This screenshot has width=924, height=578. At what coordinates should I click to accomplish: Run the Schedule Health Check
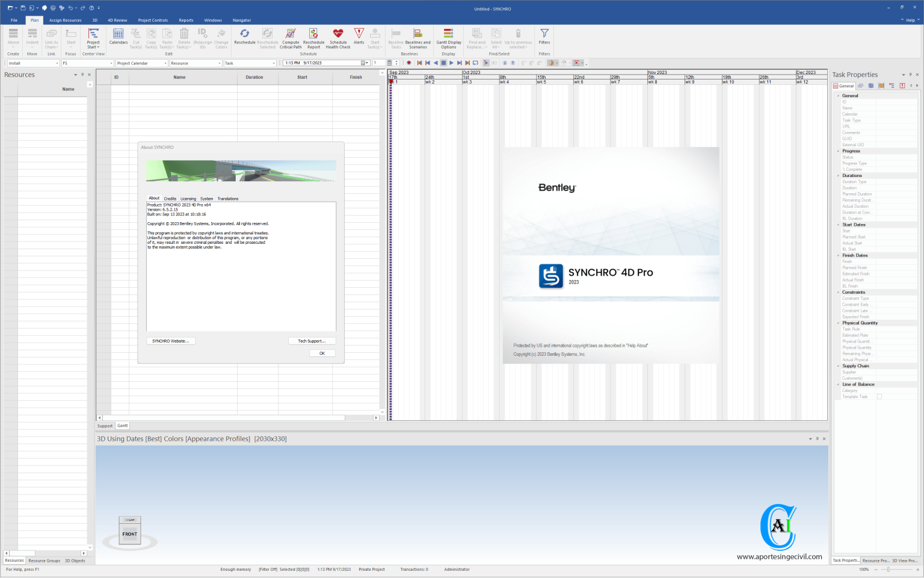[x=338, y=38]
